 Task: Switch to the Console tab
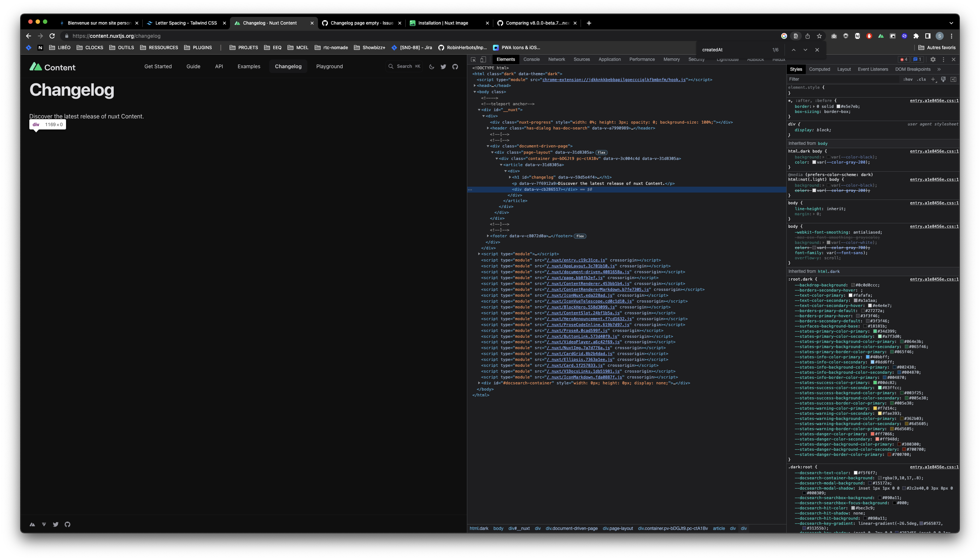coord(531,60)
